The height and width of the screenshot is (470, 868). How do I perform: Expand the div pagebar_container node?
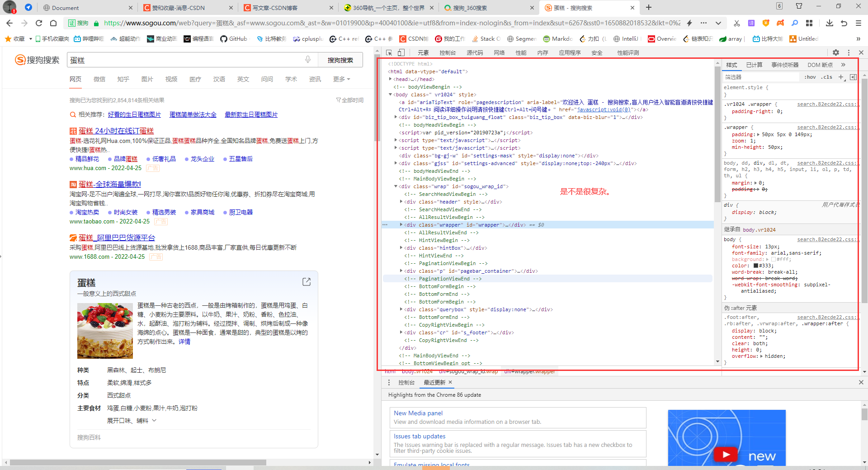(401, 271)
